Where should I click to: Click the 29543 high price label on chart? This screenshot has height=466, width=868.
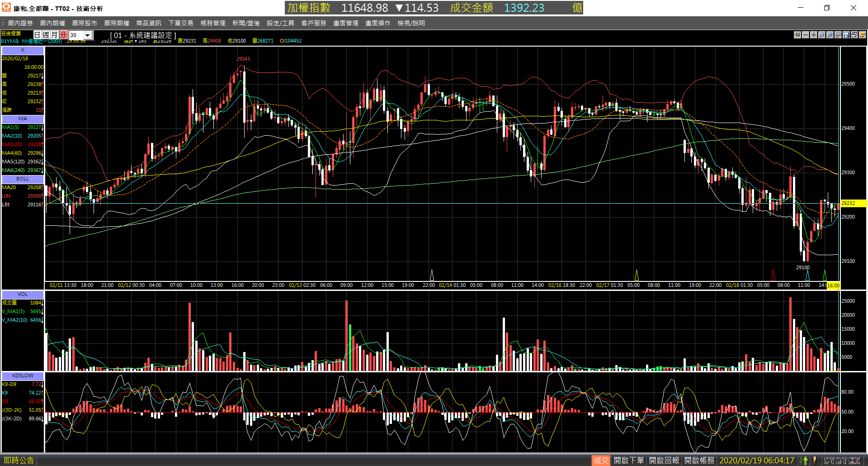coord(243,59)
